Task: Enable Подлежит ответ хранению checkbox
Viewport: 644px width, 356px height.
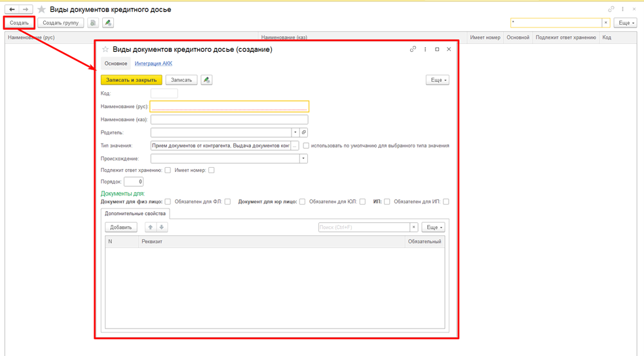Action: tap(168, 170)
